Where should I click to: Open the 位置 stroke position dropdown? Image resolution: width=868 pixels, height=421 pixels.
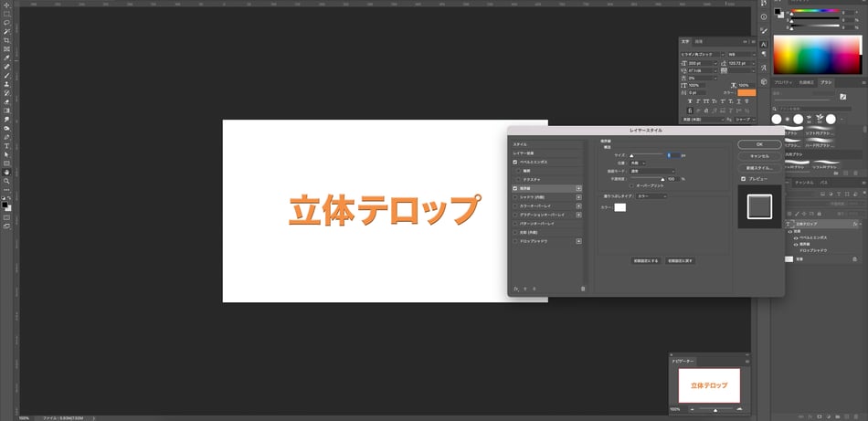click(x=638, y=163)
